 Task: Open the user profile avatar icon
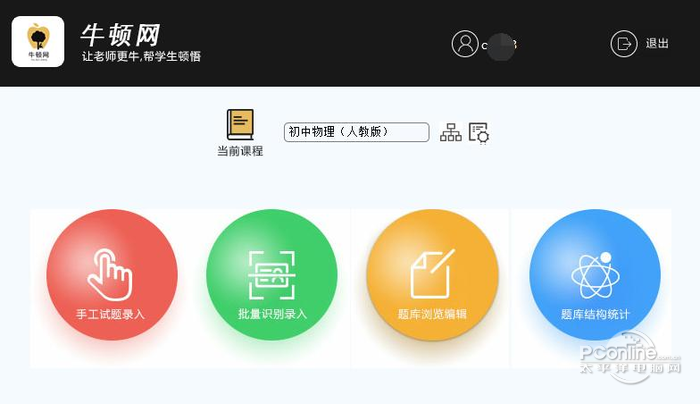tap(465, 44)
